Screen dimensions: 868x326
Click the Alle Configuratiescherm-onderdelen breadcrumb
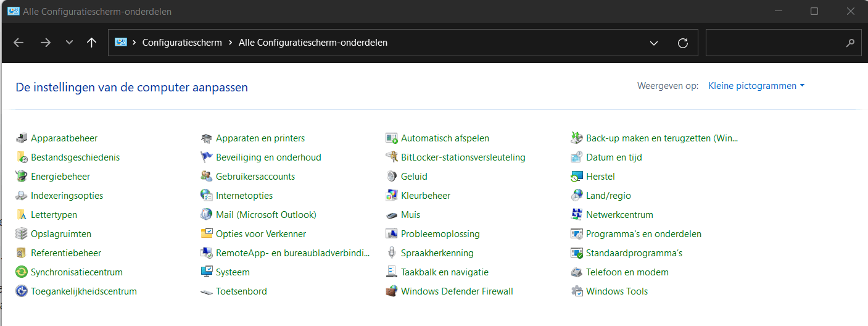click(x=313, y=43)
